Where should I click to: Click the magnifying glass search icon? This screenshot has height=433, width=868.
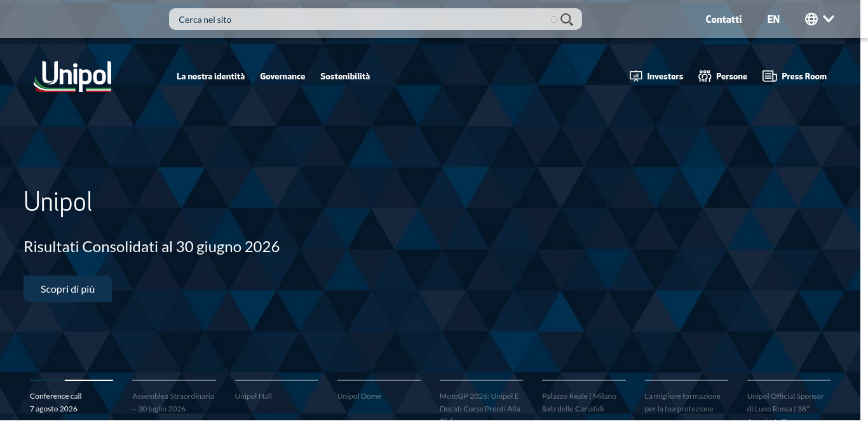567,20
